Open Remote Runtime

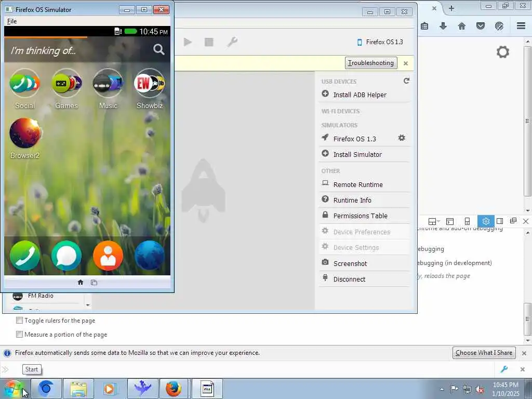click(364, 184)
